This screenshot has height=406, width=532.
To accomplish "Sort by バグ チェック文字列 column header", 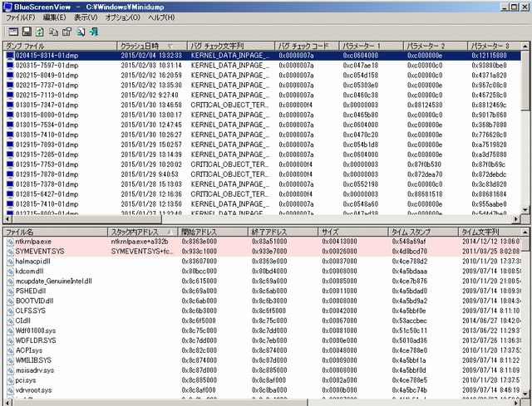I will [x=231, y=46].
